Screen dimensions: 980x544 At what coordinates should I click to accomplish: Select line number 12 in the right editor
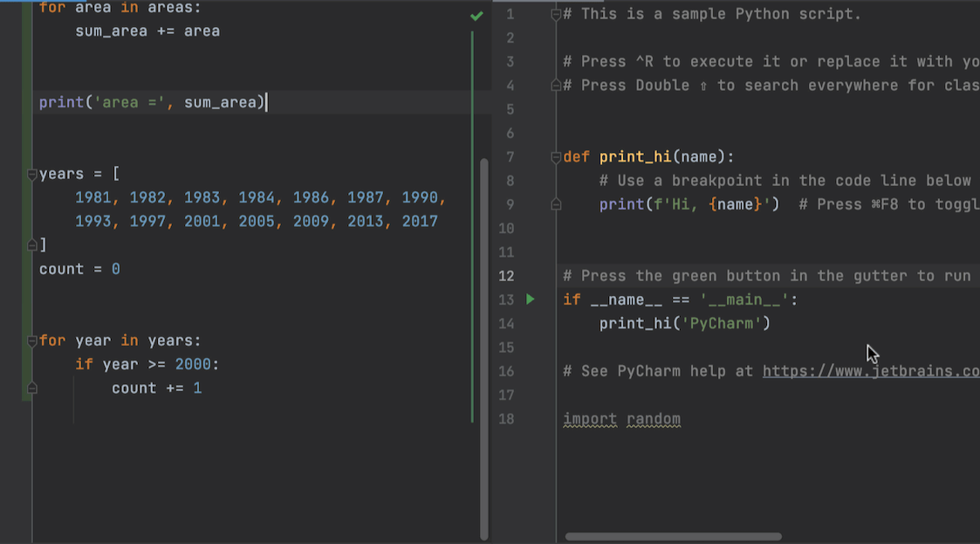click(506, 276)
